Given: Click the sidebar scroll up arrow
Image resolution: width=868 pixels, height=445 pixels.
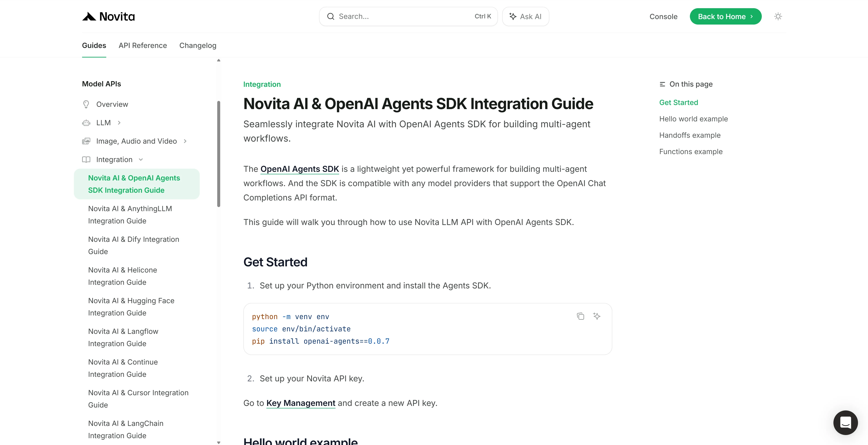Looking at the screenshot, I should pyautogui.click(x=219, y=61).
